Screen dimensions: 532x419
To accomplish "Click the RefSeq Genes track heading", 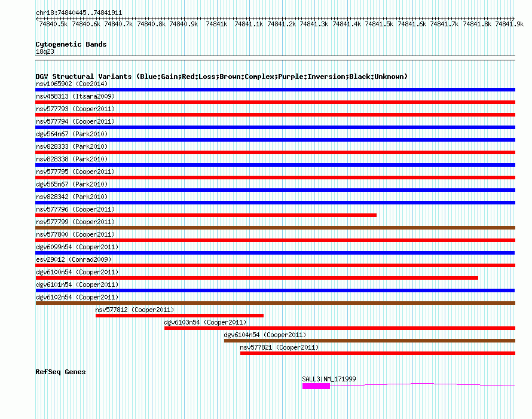I will tap(60, 372).
